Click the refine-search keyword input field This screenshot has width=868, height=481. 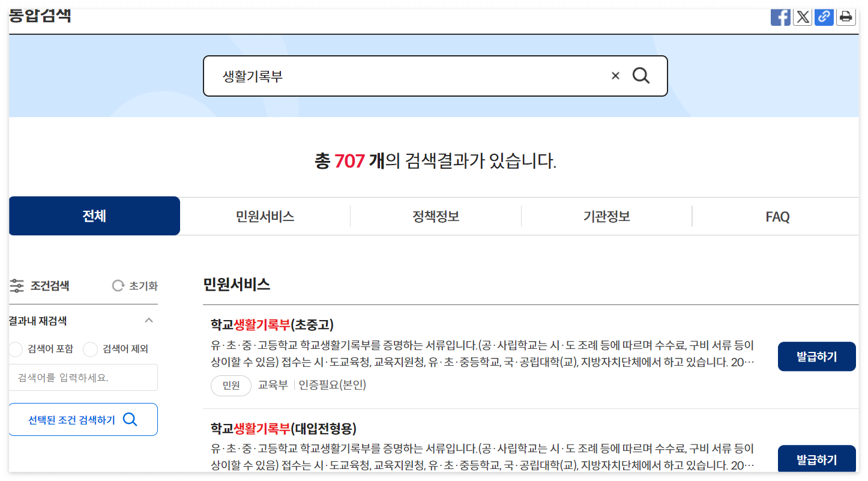83,377
